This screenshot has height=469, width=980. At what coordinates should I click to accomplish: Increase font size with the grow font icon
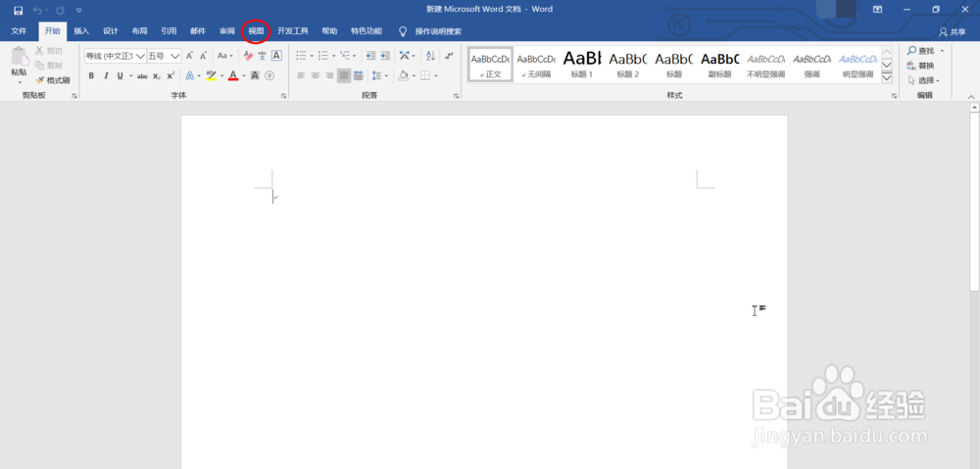pos(189,56)
